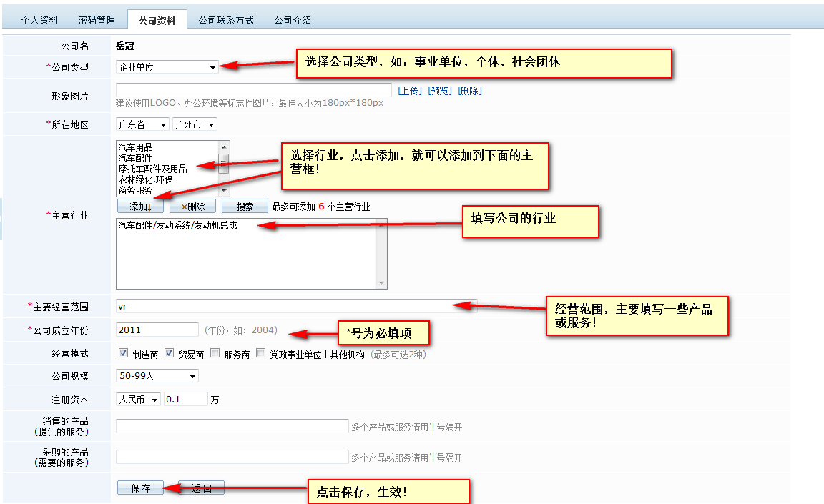Open the 广东省 province dropdown

(x=142, y=124)
